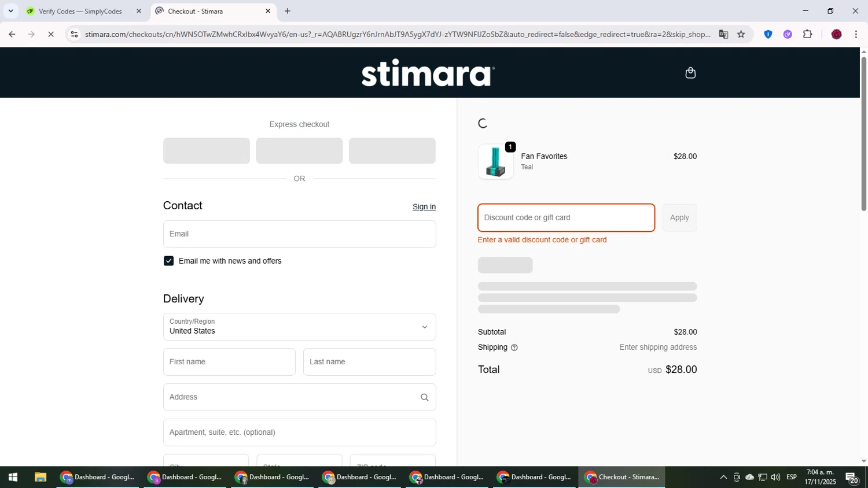Open a new tab with plus button
The width and height of the screenshot is (868, 488).
point(288,11)
